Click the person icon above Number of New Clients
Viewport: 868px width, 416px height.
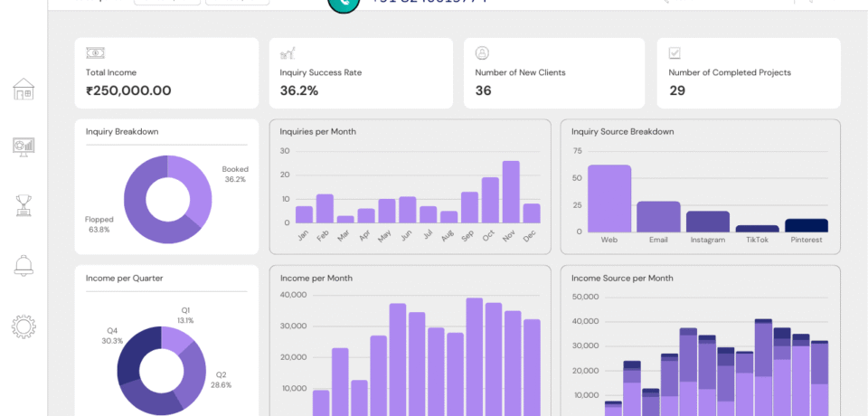point(482,53)
